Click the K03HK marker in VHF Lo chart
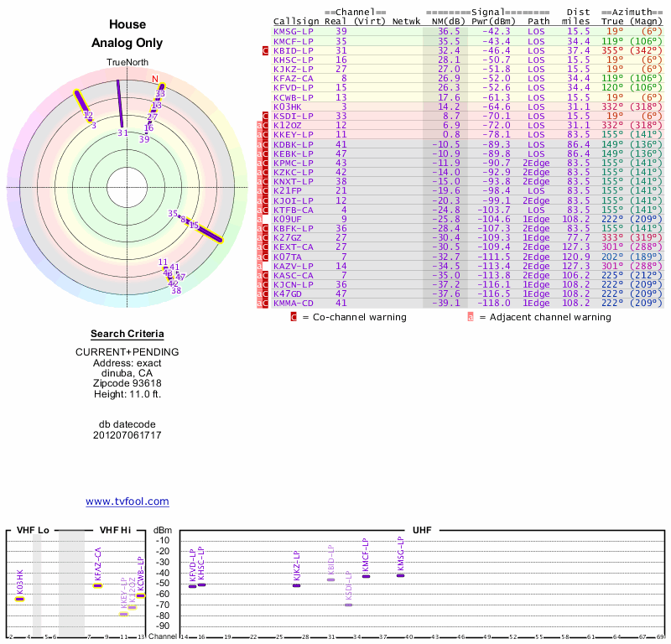The height and width of the screenshot is (644, 671). (20, 599)
